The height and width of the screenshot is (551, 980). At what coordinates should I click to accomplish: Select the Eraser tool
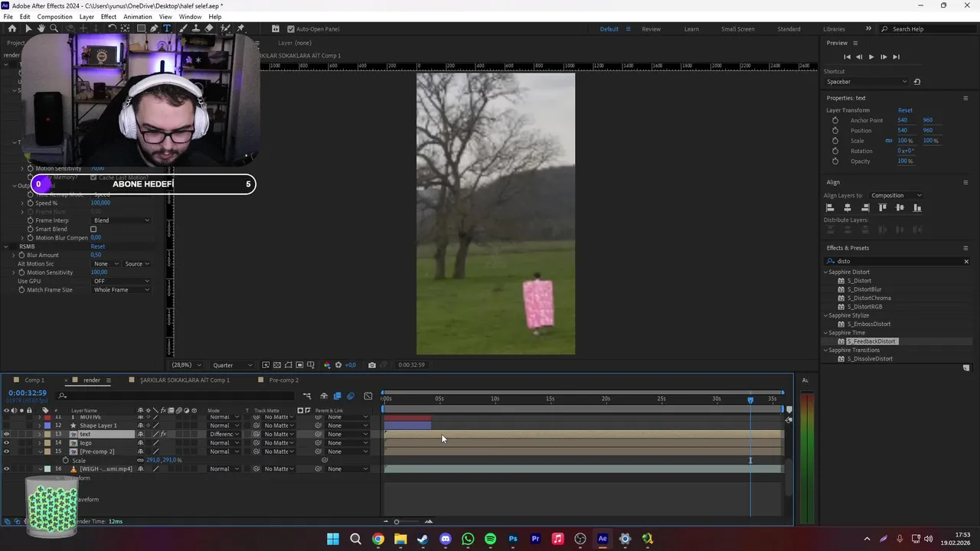pos(209,28)
